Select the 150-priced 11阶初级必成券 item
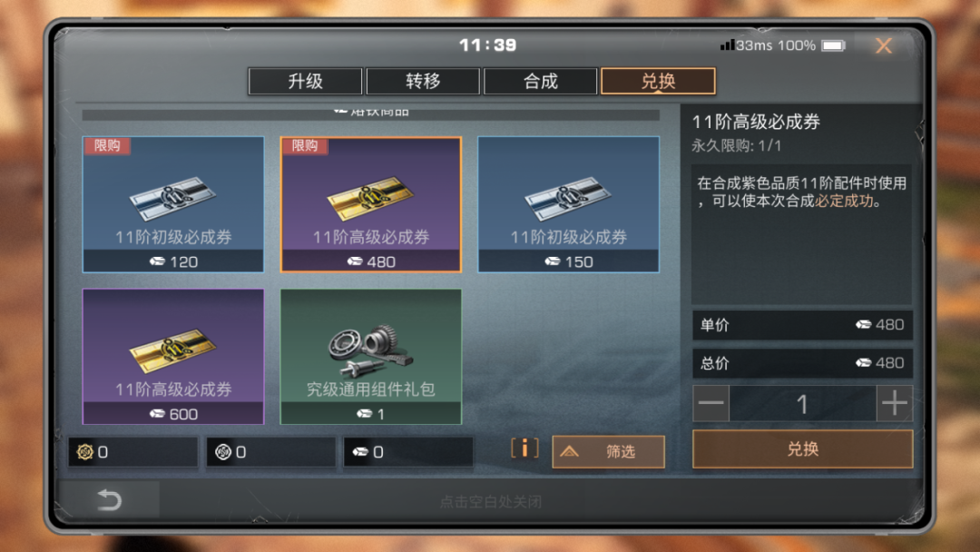Viewport: 980px width, 552px height. tap(569, 204)
